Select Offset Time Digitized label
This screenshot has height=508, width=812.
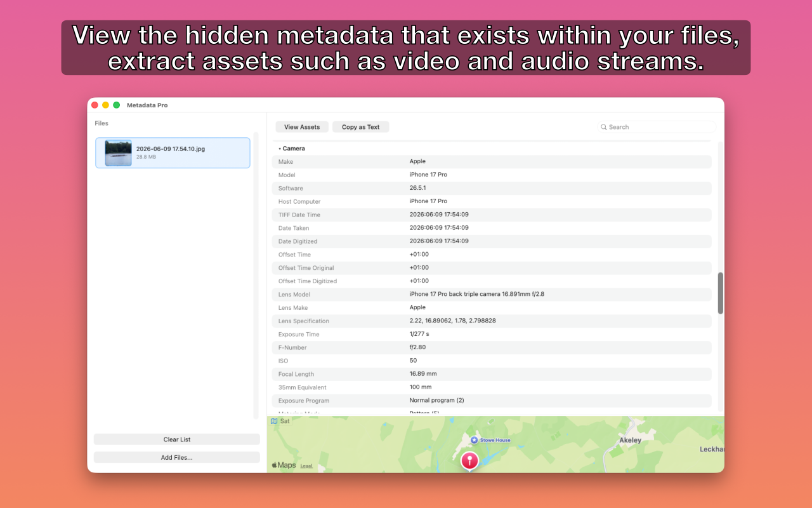point(308,281)
